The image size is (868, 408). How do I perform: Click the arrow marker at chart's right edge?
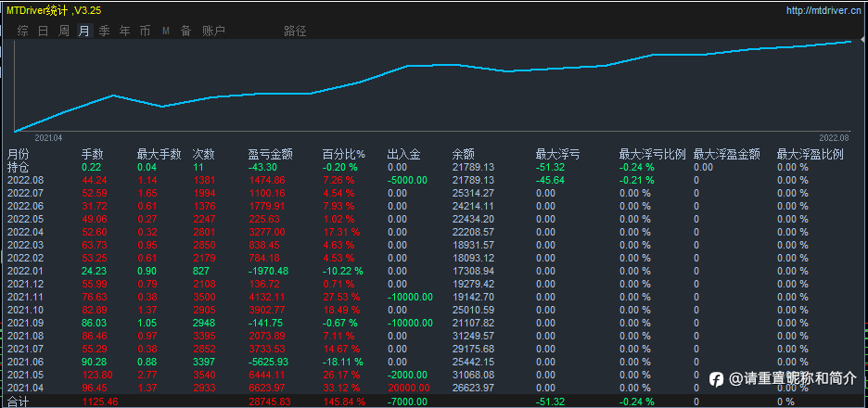tap(863, 39)
